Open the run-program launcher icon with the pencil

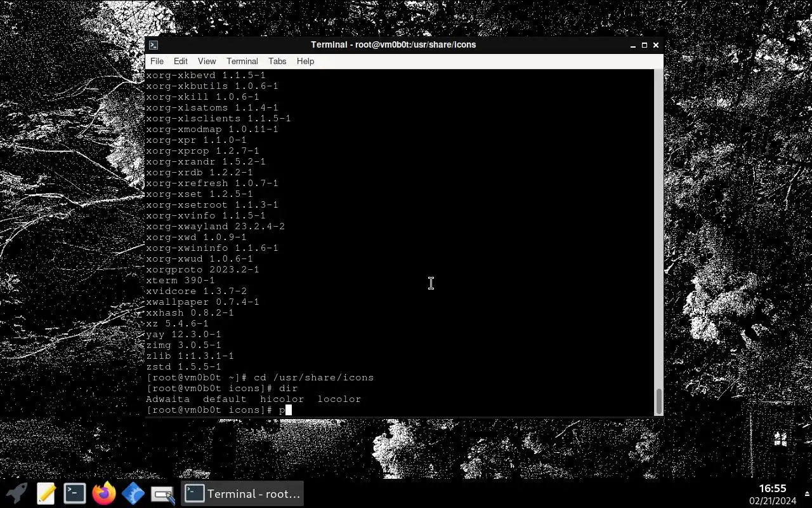(162, 493)
